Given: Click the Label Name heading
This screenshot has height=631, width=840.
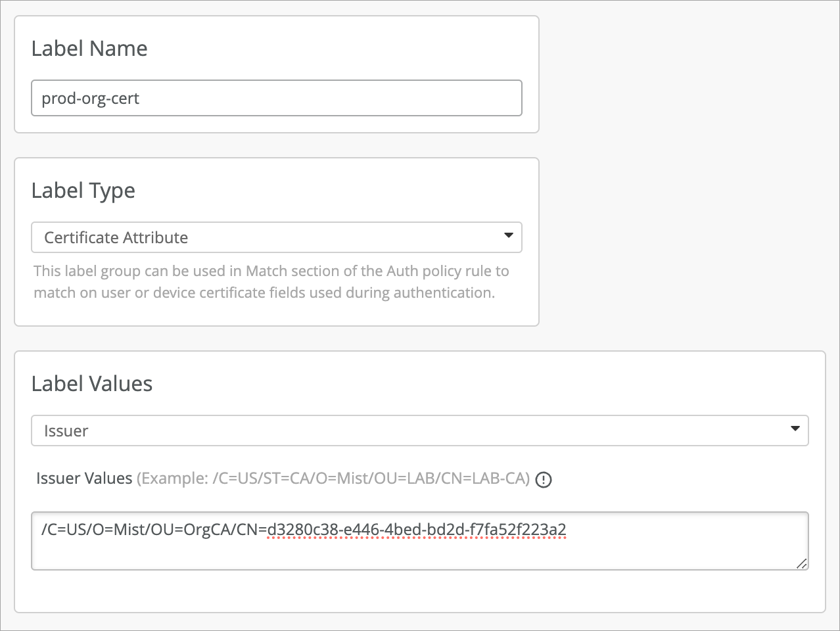Looking at the screenshot, I should [x=89, y=49].
